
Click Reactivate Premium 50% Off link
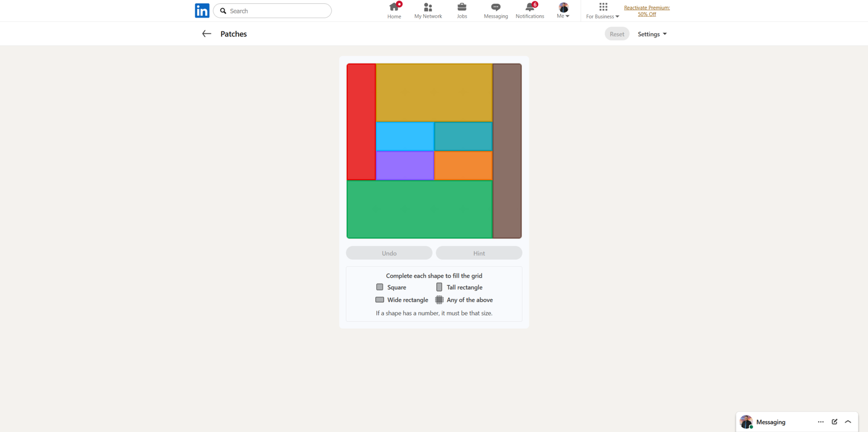[647, 11]
